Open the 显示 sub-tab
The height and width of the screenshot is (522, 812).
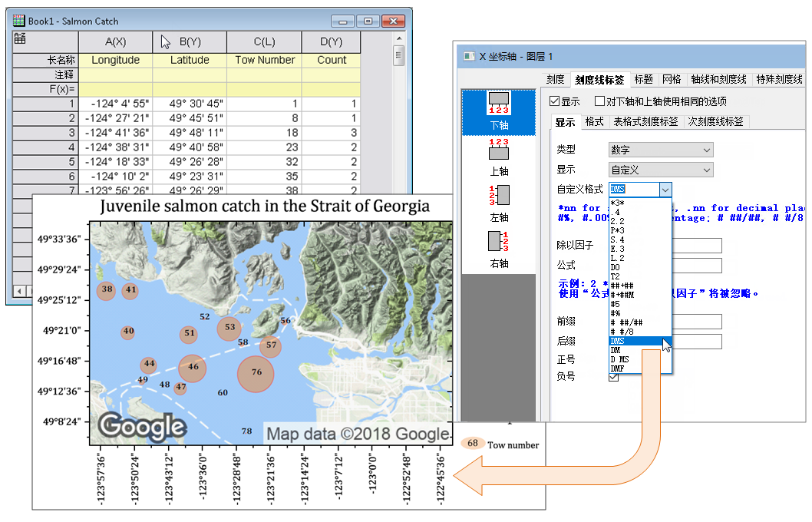point(565,122)
